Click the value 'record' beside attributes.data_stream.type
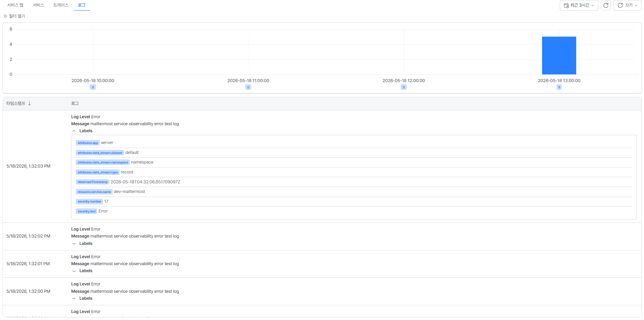This screenshot has height=320, width=644. coord(127,172)
